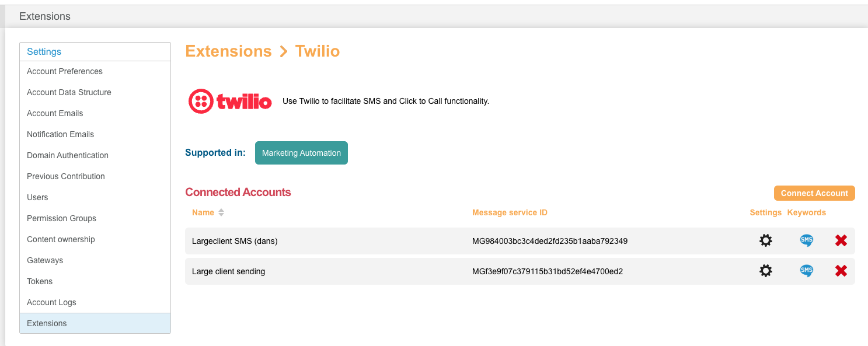Image resolution: width=868 pixels, height=346 pixels.
Task: Click the Twilio logo
Action: pos(229,100)
